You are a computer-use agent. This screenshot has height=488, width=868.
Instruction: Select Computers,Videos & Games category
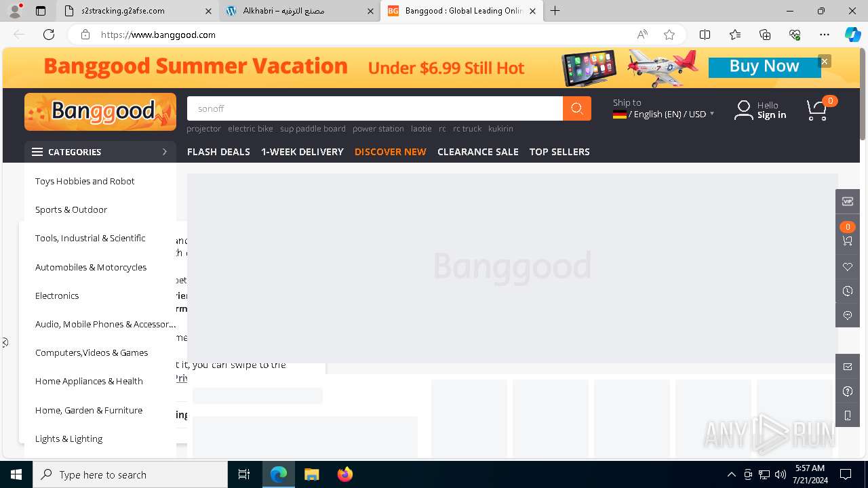(x=92, y=352)
